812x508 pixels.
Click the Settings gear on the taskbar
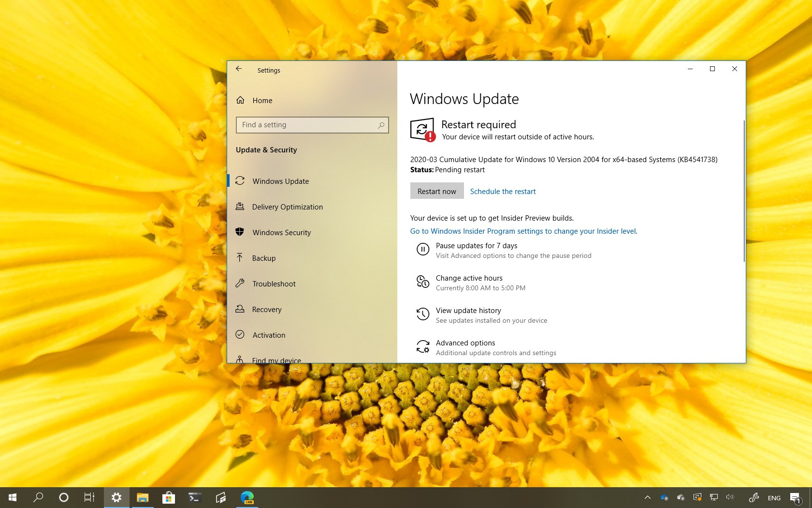pyautogui.click(x=116, y=497)
